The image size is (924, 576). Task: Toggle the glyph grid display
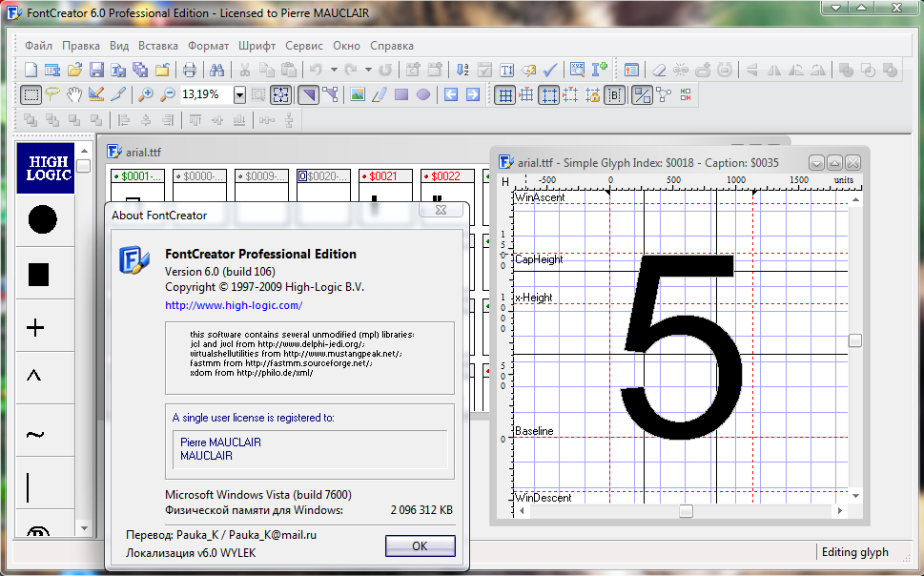pos(504,94)
